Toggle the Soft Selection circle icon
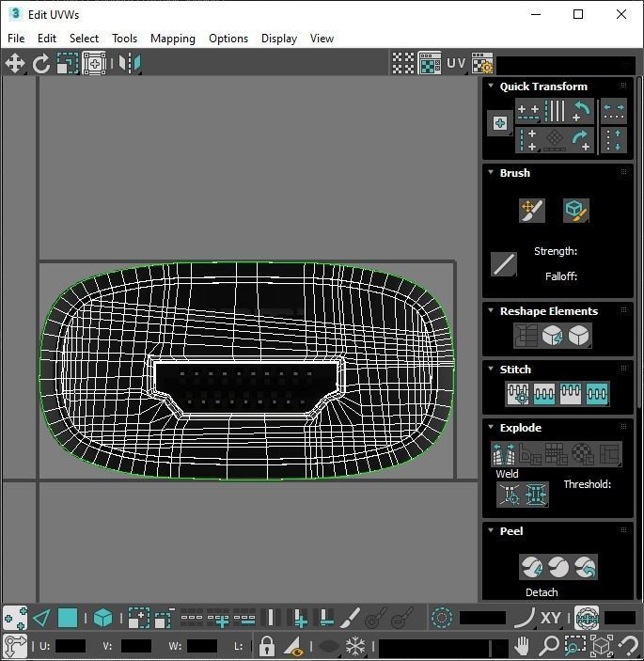Screen dimensions: 644x661 coord(442,618)
